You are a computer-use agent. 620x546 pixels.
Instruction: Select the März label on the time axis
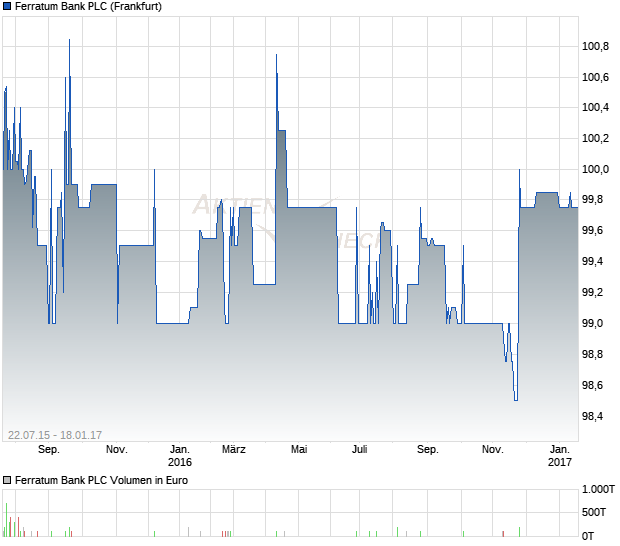[x=234, y=450]
